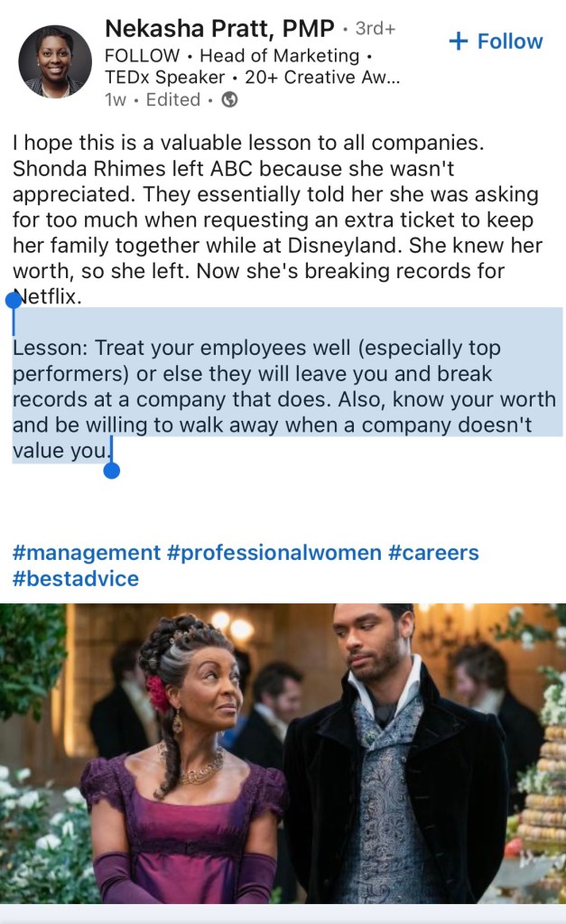Open the #management hashtag

pos(87,553)
